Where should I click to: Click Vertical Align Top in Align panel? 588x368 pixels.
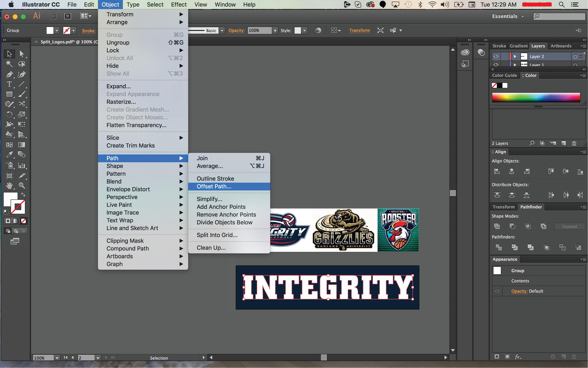pos(551,171)
